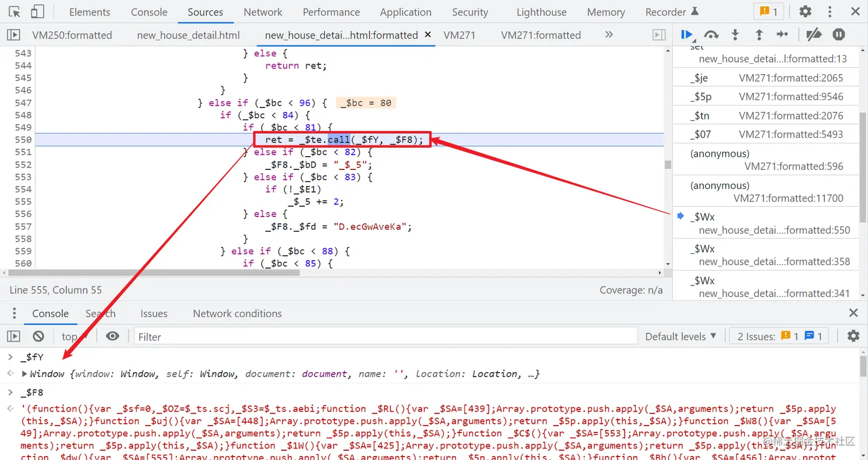This screenshot has width=868, height=460.
Task: Toggle the device toolbar icon
Action: pos(38,11)
